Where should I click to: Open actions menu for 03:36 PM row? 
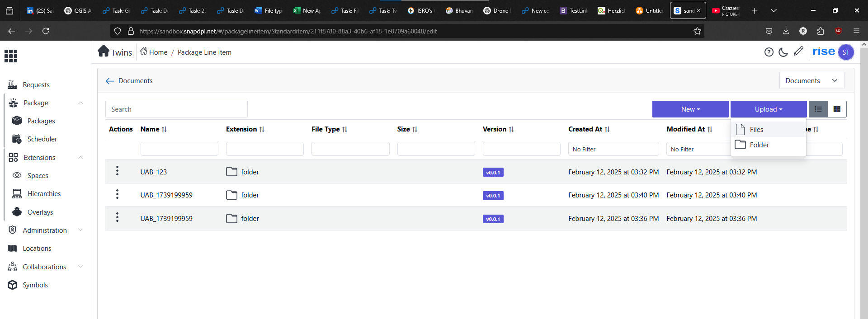pyautogui.click(x=117, y=217)
